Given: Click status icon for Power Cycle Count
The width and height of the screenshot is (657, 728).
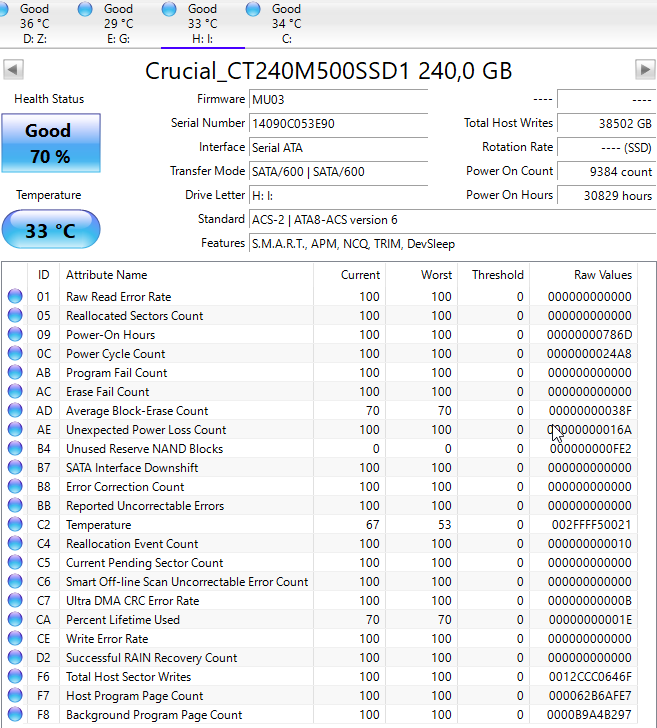Looking at the screenshot, I should 15,353.
